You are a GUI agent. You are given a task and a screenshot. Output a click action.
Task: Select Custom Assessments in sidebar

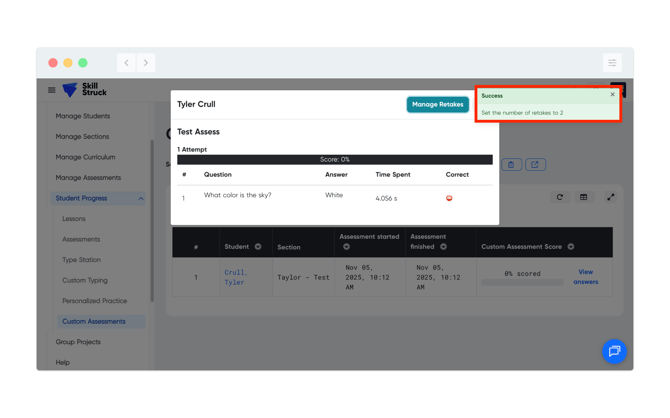[x=94, y=321]
